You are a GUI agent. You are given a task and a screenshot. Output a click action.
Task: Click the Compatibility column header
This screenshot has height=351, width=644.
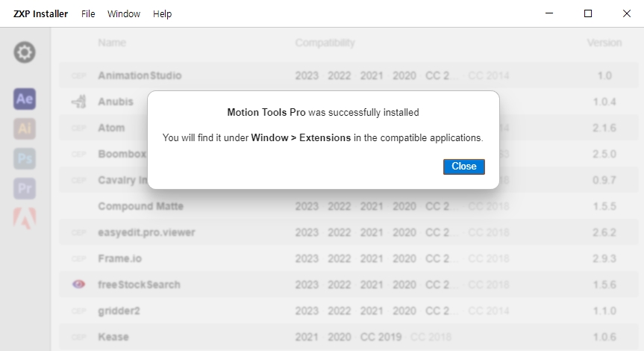(325, 43)
